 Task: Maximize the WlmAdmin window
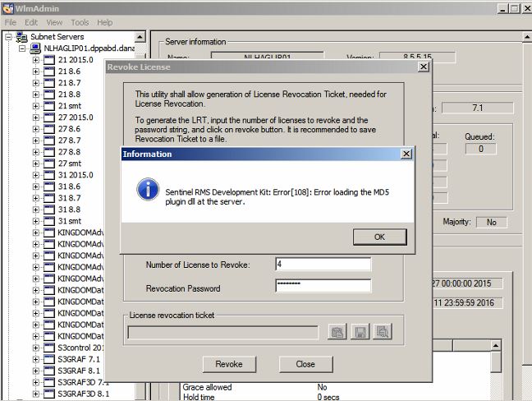[x=515, y=8]
